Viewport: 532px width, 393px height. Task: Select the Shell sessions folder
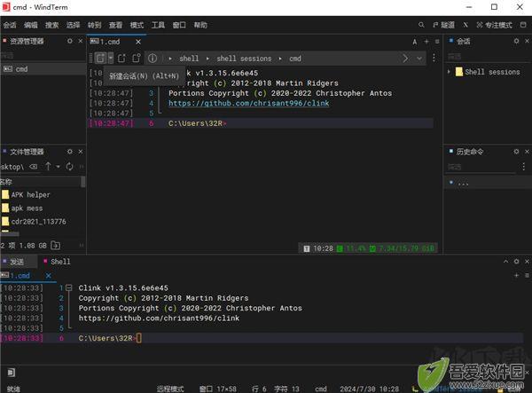[x=488, y=72]
